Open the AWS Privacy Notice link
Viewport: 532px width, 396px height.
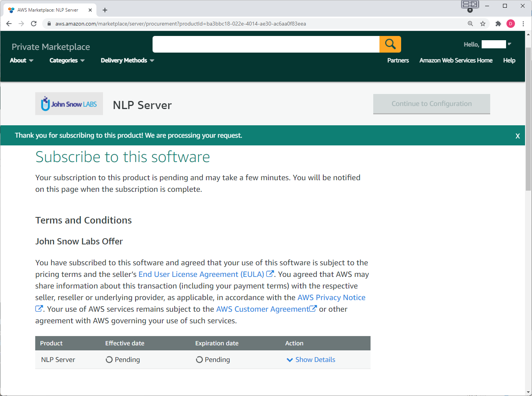click(331, 297)
